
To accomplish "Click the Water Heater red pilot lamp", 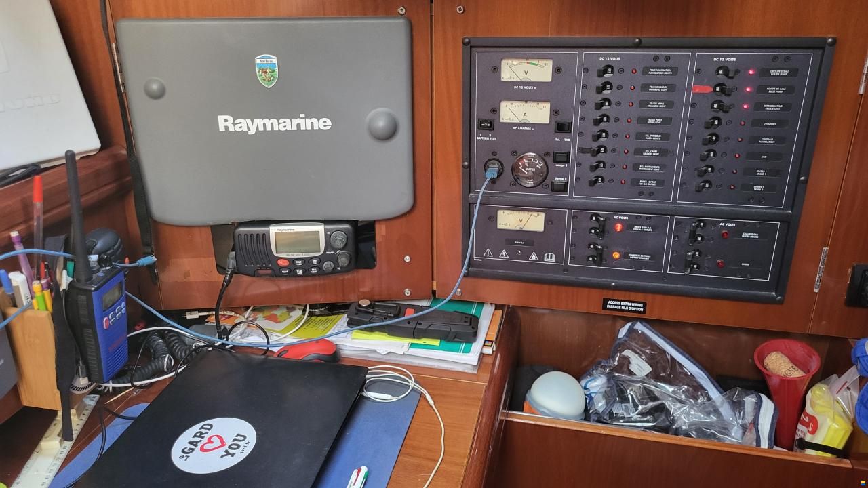I will (x=725, y=235).
